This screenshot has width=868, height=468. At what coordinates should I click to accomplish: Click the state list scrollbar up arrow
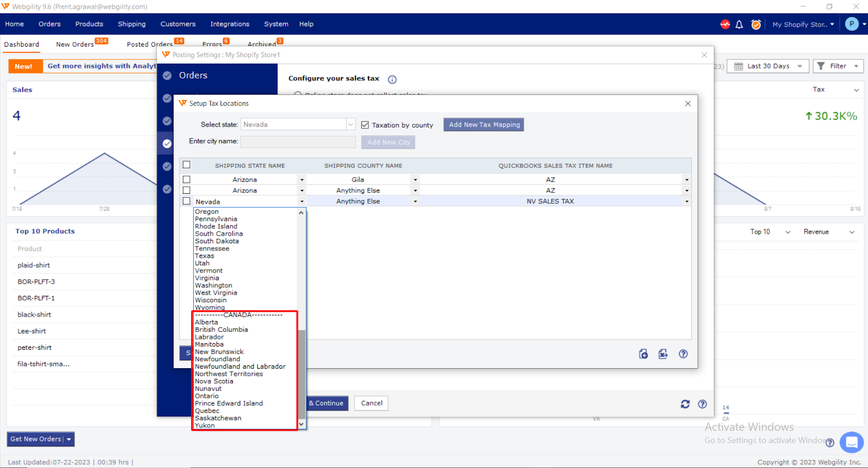(301, 213)
